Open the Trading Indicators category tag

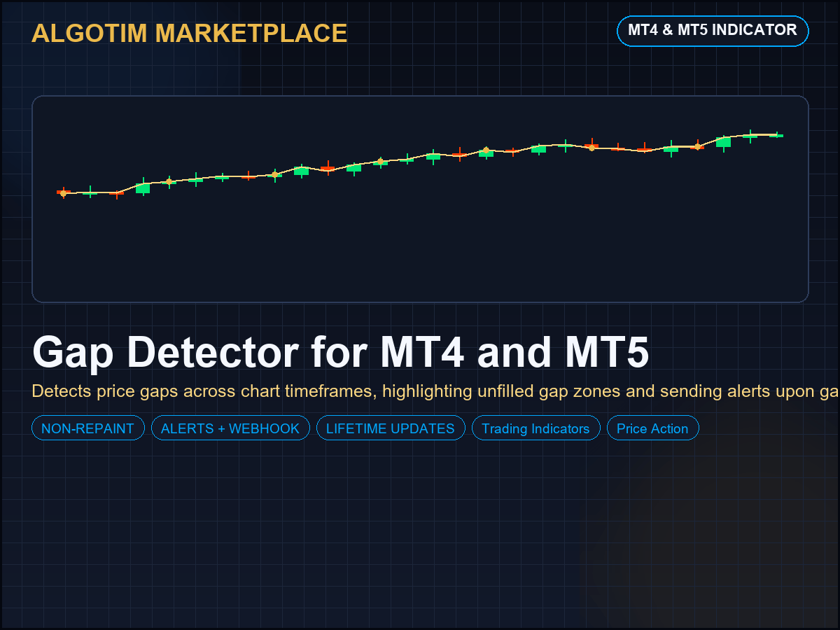click(536, 428)
